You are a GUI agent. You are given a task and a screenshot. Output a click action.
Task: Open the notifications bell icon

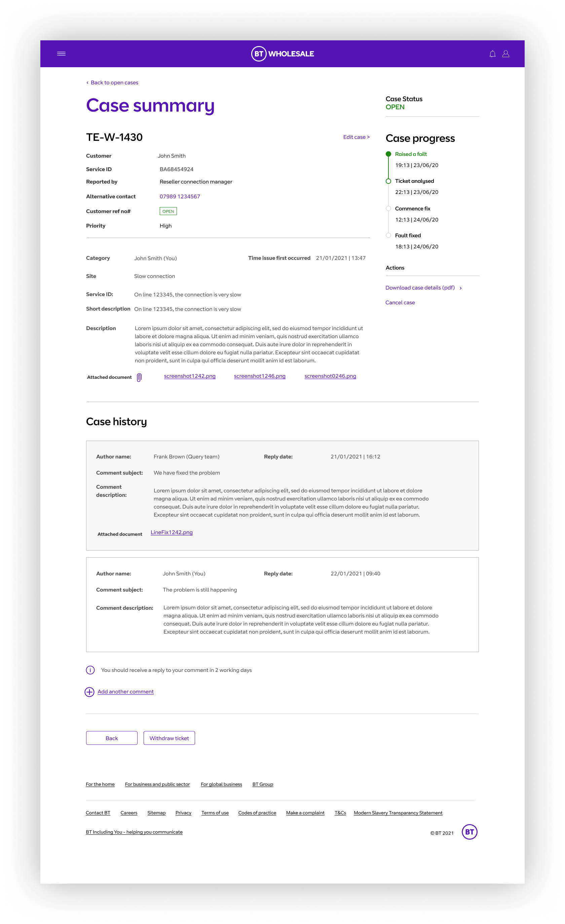tap(492, 54)
